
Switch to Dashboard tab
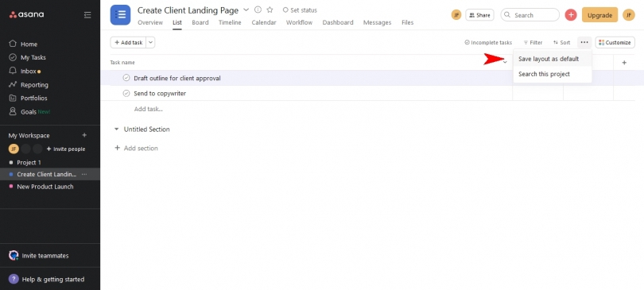tap(338, 22)
